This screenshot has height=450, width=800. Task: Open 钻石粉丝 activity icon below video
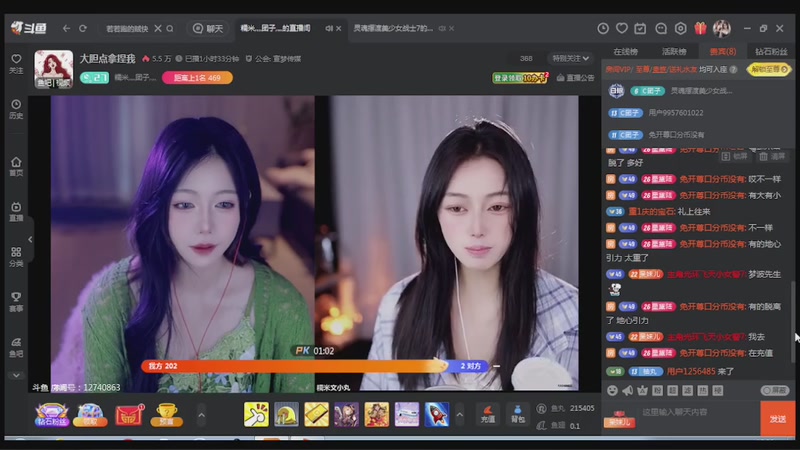click(51, 414)
